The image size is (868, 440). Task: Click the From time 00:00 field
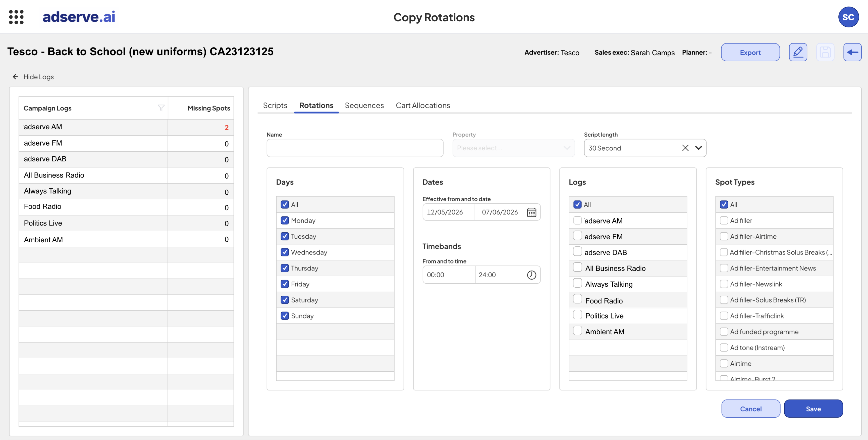449,275
